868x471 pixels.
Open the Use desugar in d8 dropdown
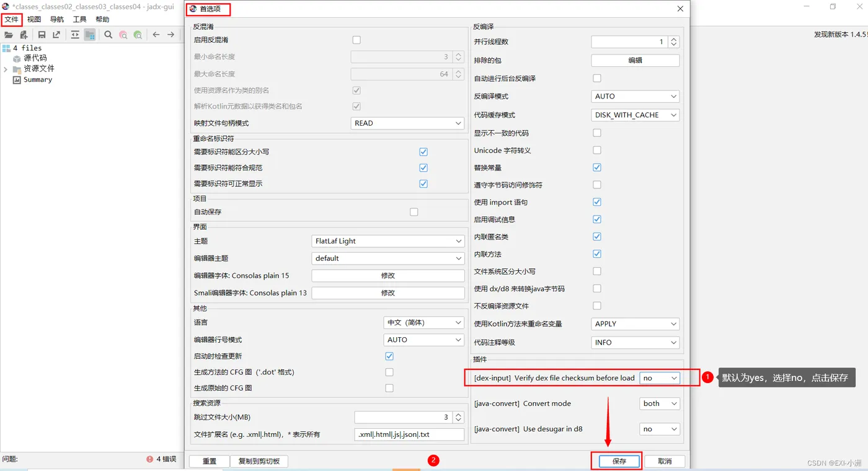point(660,429)
